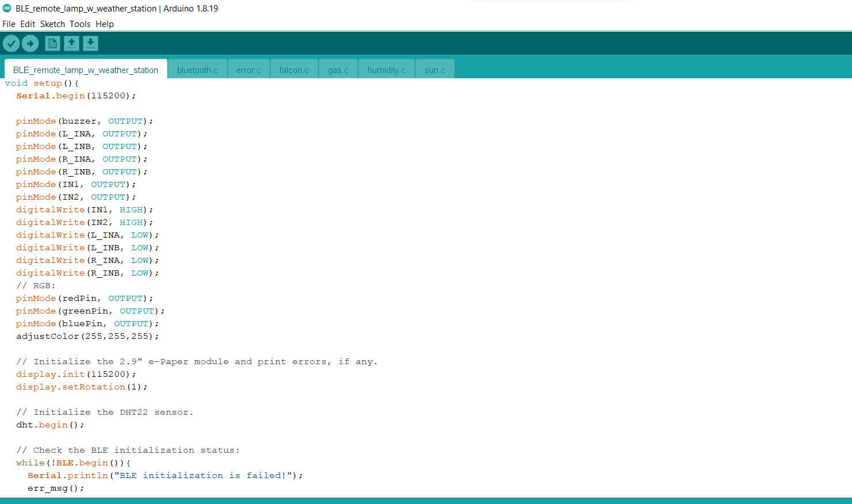Switch to the sun.c tab
Viewport: 852px width, 504px height.
pyautogui.click(x=434, y=70)
